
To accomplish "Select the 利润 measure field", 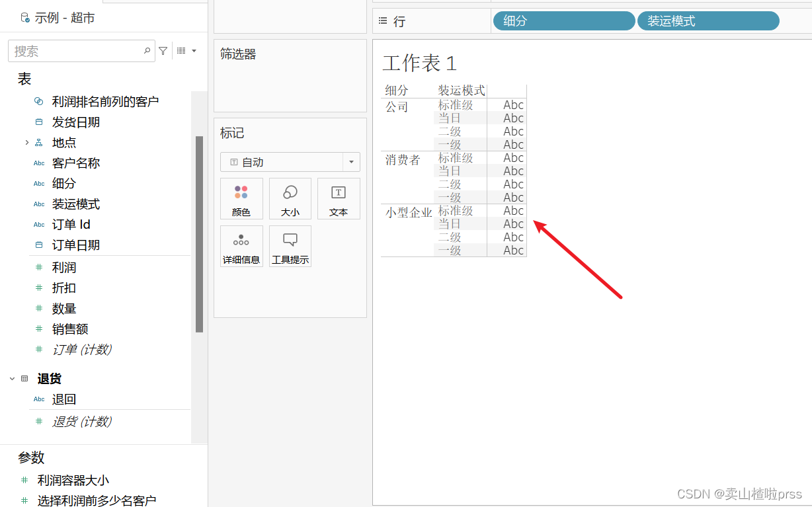I will click(x=64, y=267).
